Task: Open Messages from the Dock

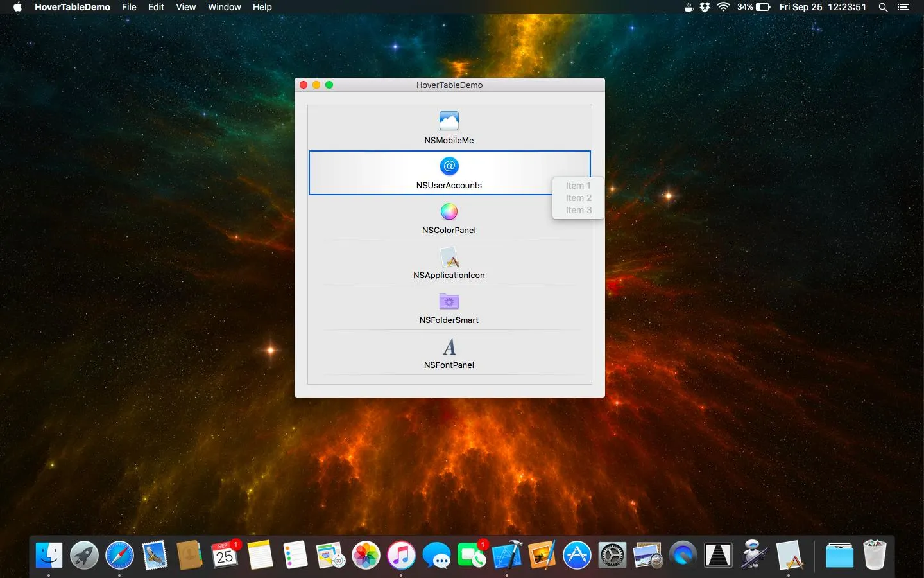Action: pyautogui.click(x=436, y=556)
